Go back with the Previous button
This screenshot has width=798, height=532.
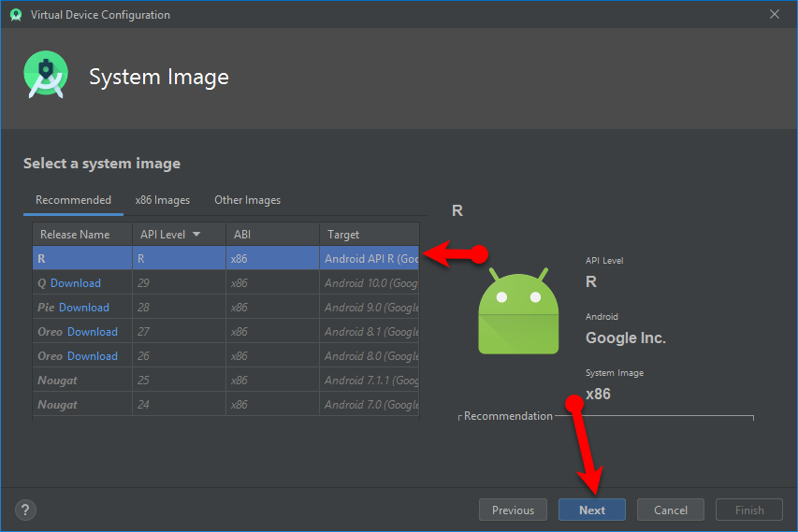[x=513, y=510]
